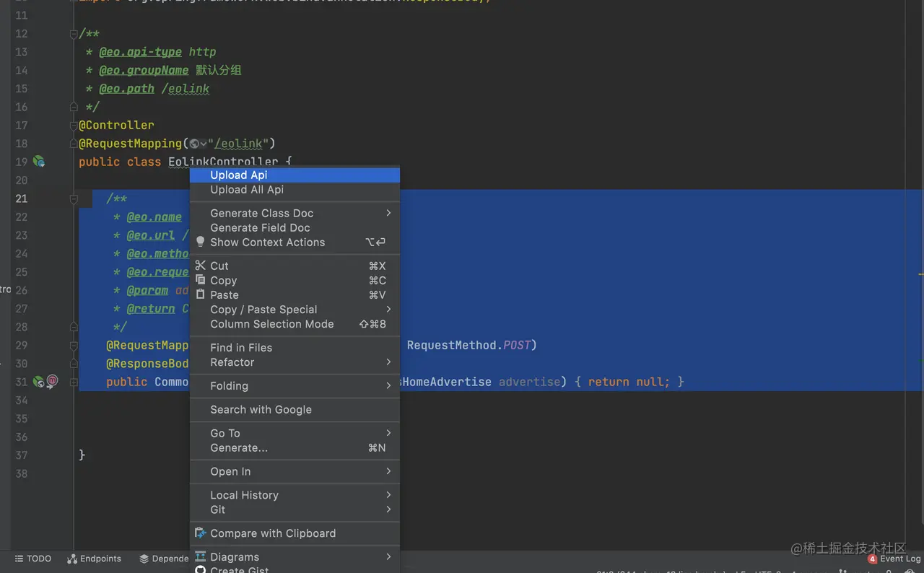Click the "return null;" text on line 31
924x573 pixels.
point(629,382)
